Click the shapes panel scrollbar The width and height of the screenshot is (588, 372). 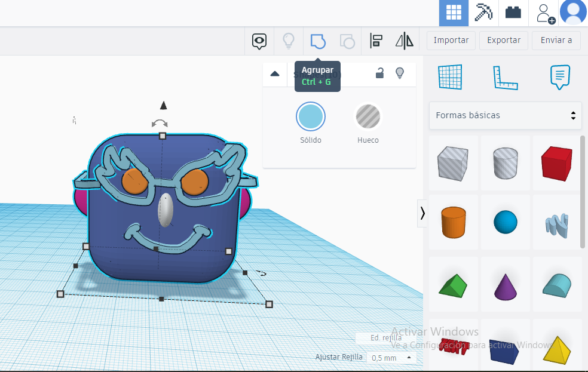click(583, 192)
